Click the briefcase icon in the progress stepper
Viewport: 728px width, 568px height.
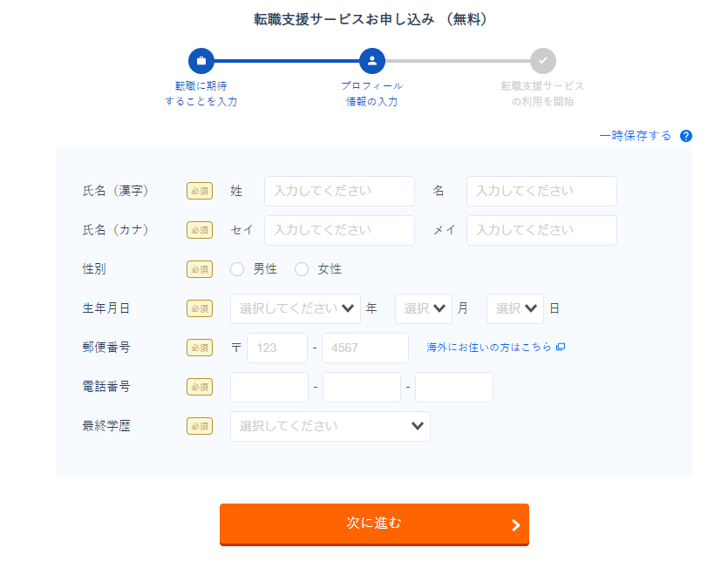(x=201, y=61)
